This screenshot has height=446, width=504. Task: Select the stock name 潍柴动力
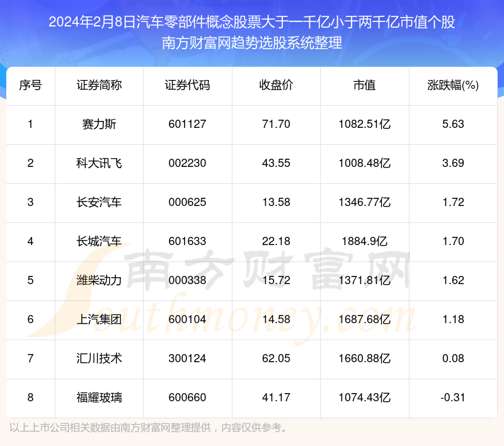point(99,280)
